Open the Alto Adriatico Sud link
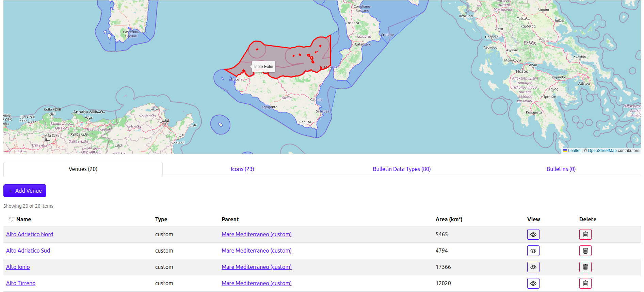Image resolution: width=644 pixels, height=292 pixels. (28, 251)
